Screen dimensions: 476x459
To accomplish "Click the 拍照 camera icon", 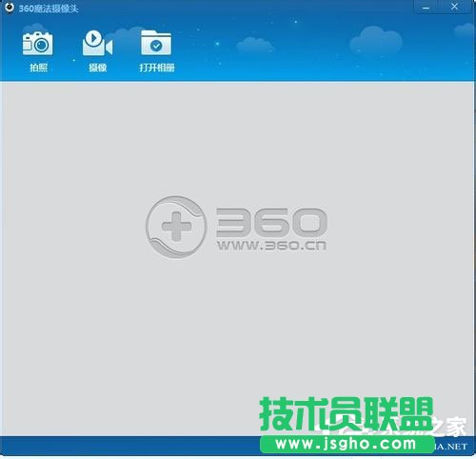I will (38, 44).
